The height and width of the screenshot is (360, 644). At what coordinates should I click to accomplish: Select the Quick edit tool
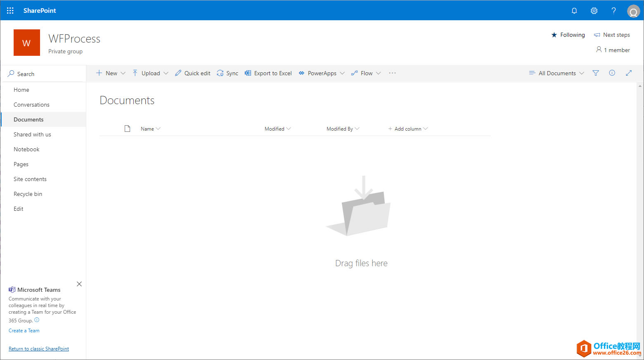(x=192, y=73)
